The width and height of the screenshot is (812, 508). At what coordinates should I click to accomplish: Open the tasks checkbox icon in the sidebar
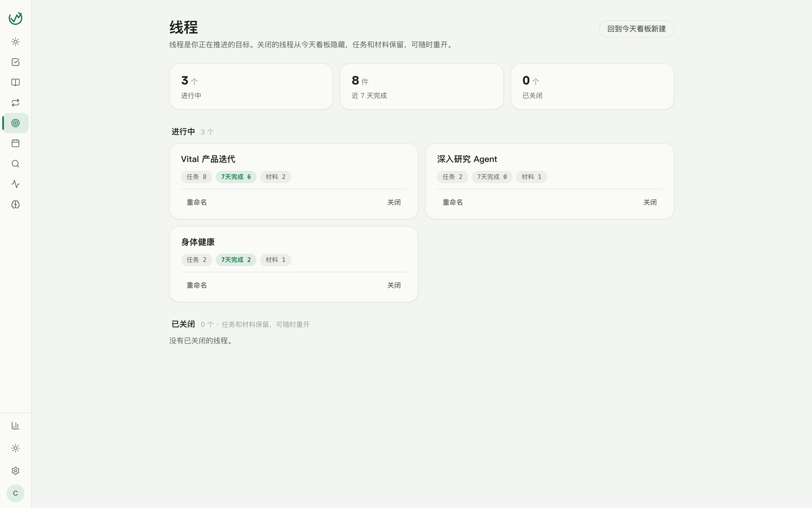(x=16, y=62)
